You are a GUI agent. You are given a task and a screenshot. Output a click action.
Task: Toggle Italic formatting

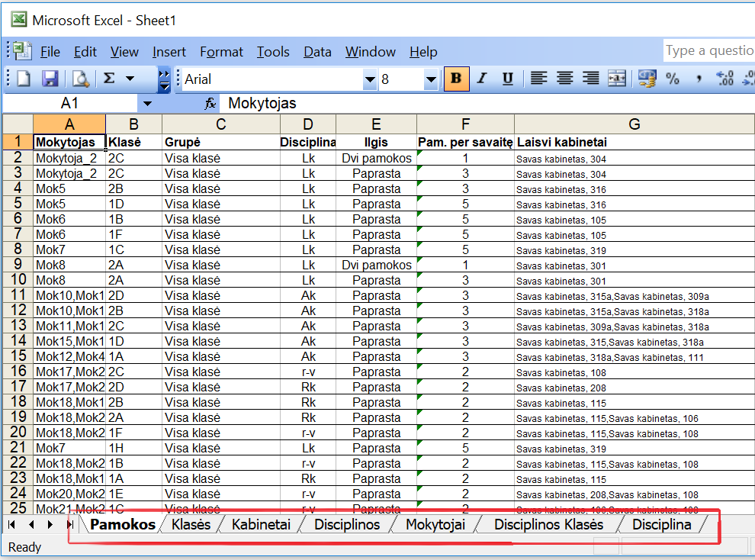tap(481, 79)
